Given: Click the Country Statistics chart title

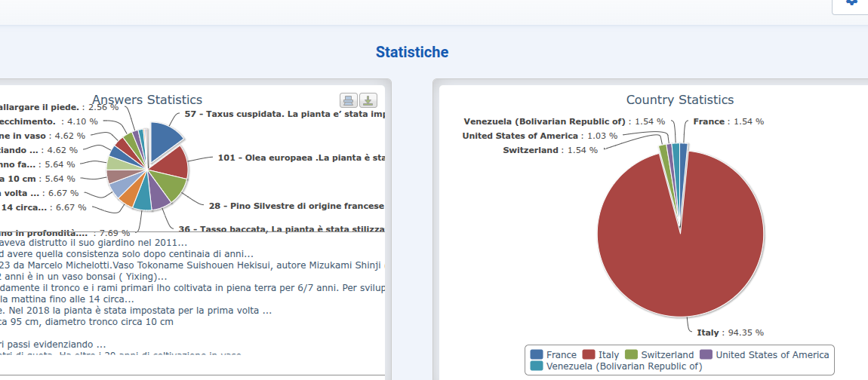Looking at the screenshot, I should pyautogui.click(x=679, y=100).
